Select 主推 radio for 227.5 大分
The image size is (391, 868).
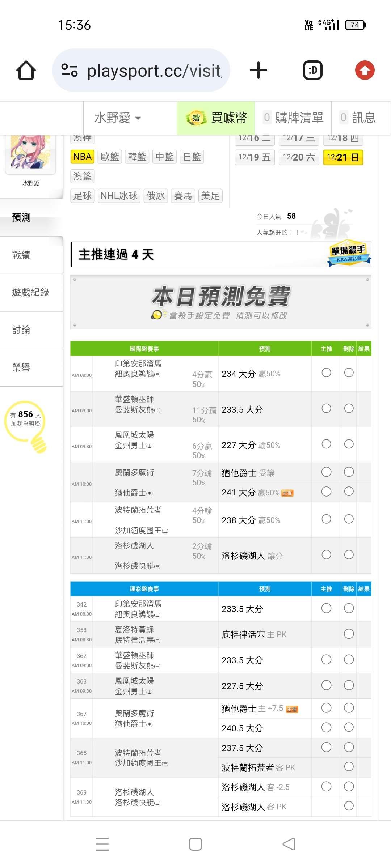326,685
